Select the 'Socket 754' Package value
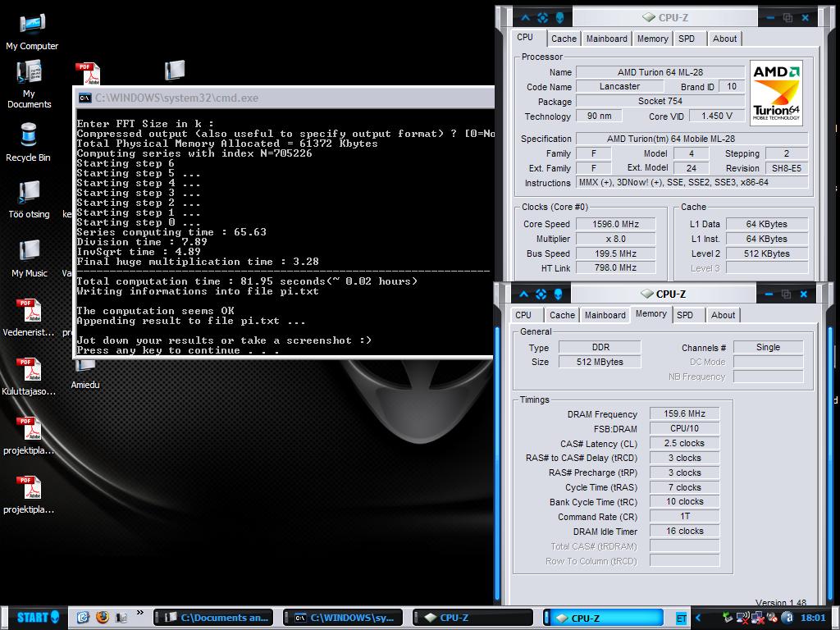 coord(660,101)
